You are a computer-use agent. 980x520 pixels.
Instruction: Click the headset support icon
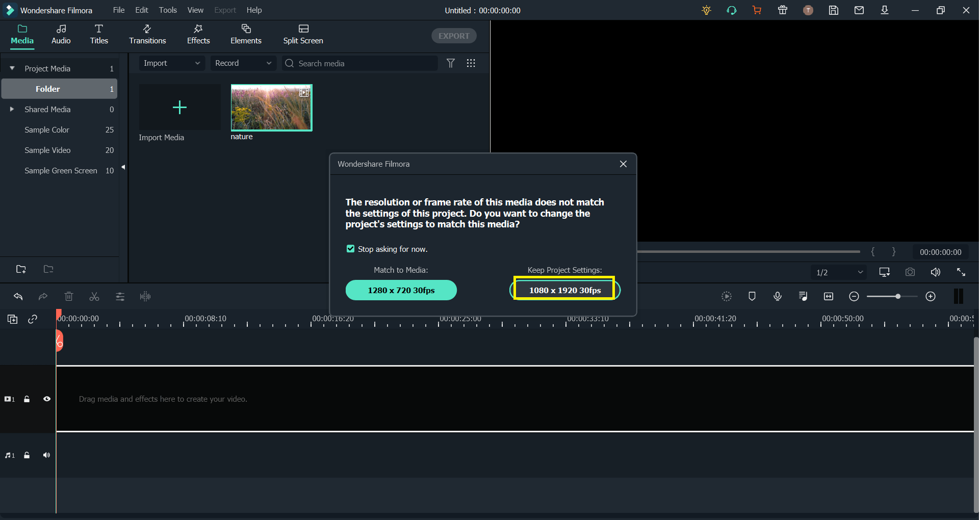pos(732,10)
